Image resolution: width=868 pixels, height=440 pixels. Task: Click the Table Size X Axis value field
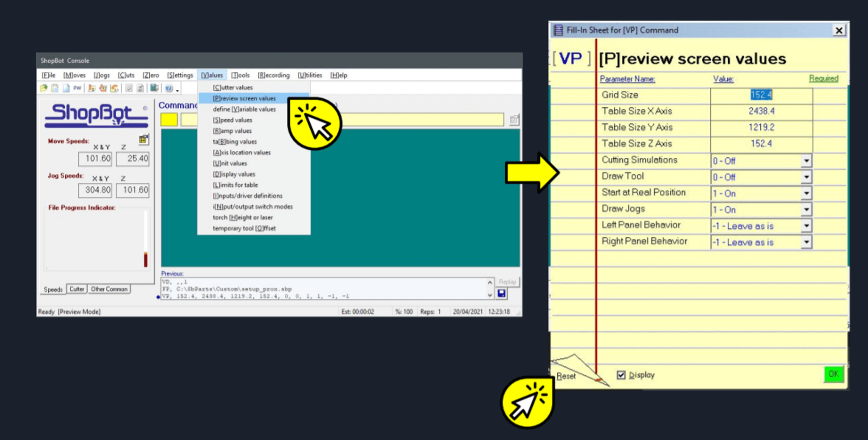[x=761, y=111]
